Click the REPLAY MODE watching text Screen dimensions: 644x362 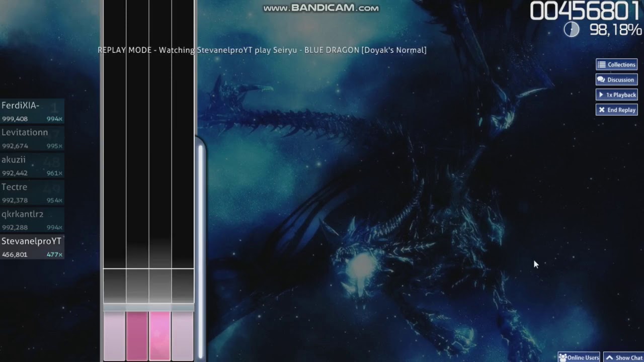[262, 50]
